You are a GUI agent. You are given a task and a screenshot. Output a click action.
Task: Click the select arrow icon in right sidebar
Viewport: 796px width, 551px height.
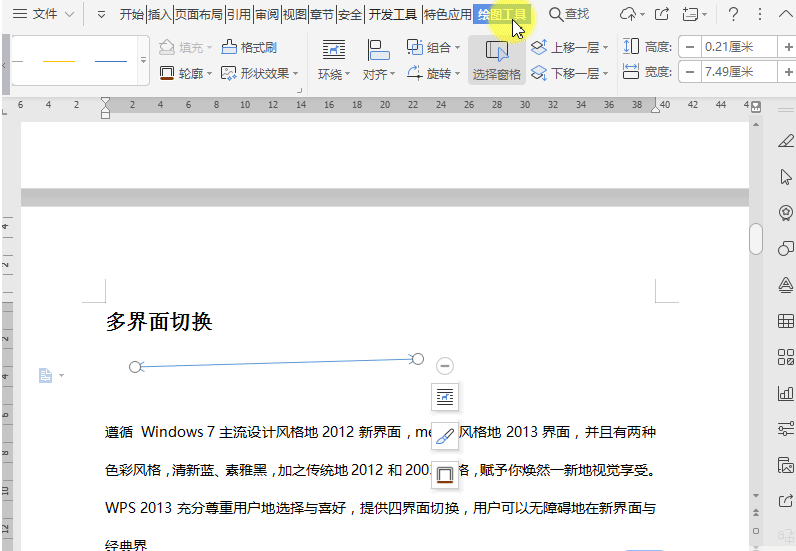(786, 177)
